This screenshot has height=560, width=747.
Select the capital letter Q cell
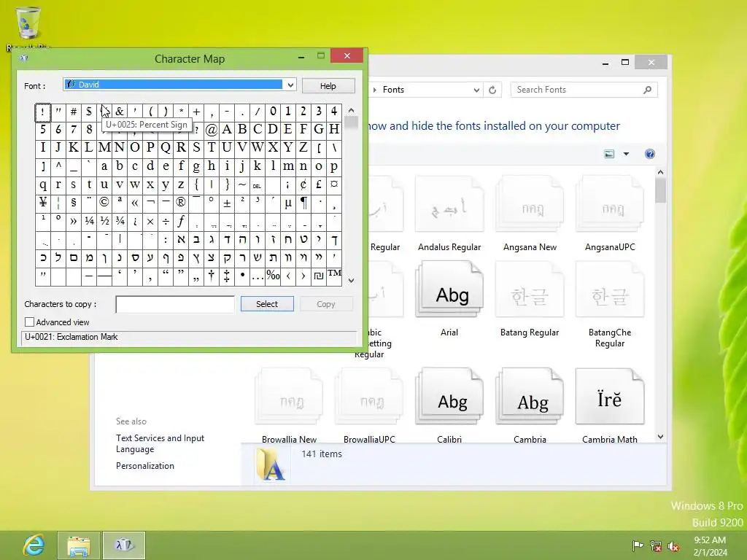166,147
